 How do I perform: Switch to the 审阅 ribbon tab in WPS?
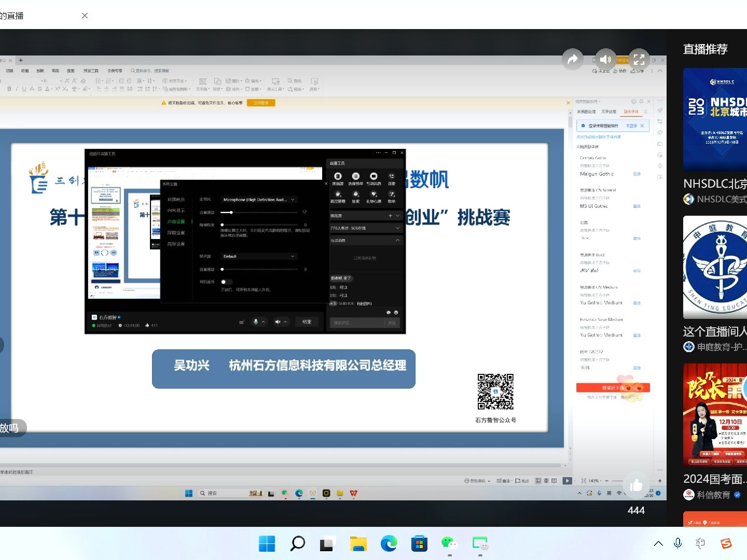pos(56,71)
